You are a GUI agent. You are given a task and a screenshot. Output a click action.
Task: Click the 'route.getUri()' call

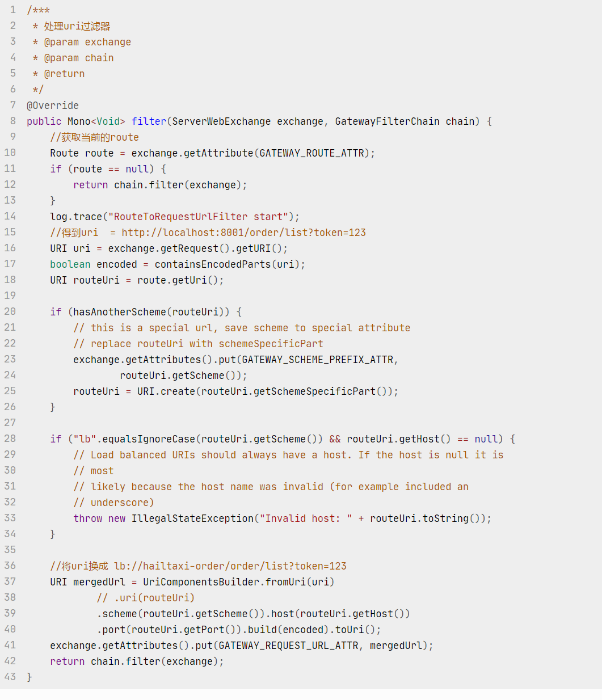[178, 280]
